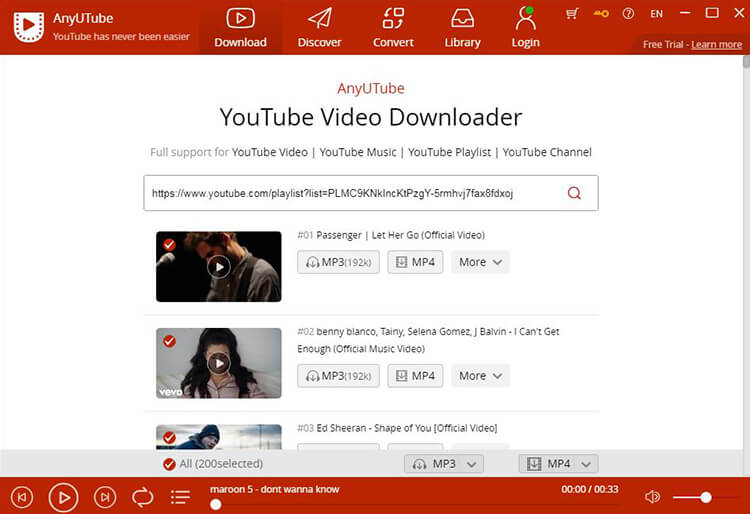This screenshot has height=514, width=750.
Task: Click the search magnifier icon in URL box
Action: [574, 193]
